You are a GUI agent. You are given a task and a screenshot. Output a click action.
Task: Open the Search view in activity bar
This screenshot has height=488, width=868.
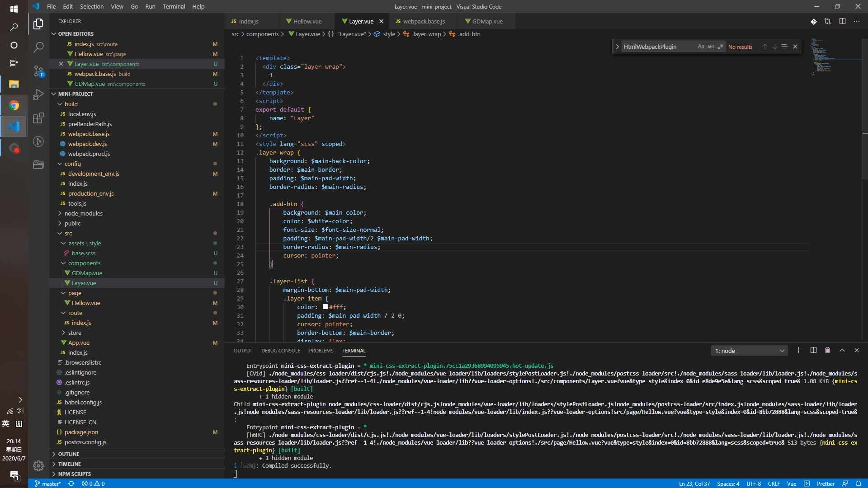pyautogui.click(x=38, y=47)
